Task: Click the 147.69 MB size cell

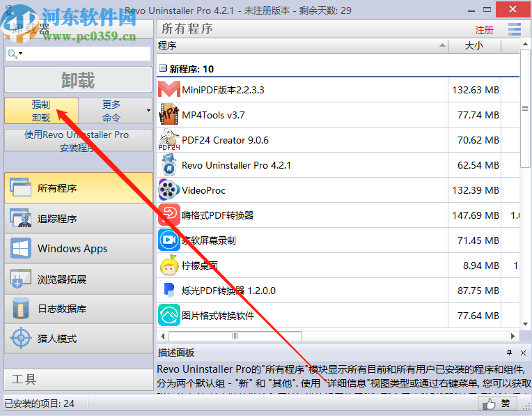Action: point(475,215)
